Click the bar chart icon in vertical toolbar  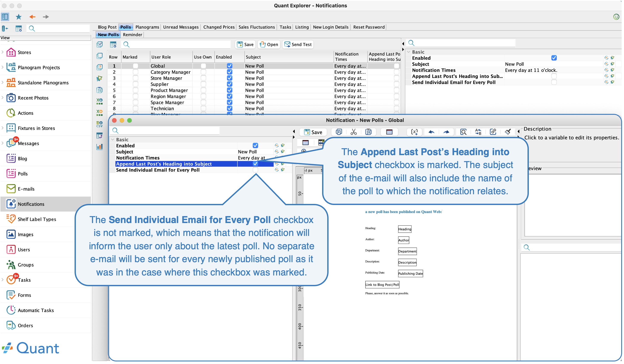click(x=99, y=147)
